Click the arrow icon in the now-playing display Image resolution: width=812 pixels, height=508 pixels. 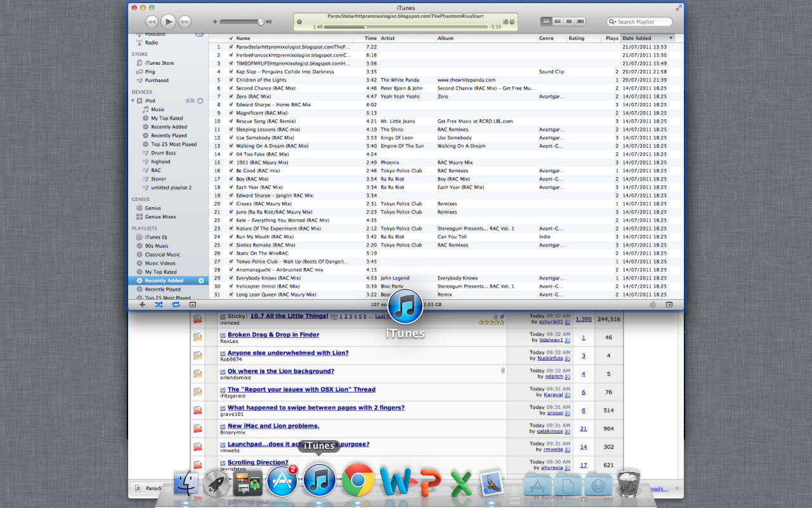tap(512, 22)
